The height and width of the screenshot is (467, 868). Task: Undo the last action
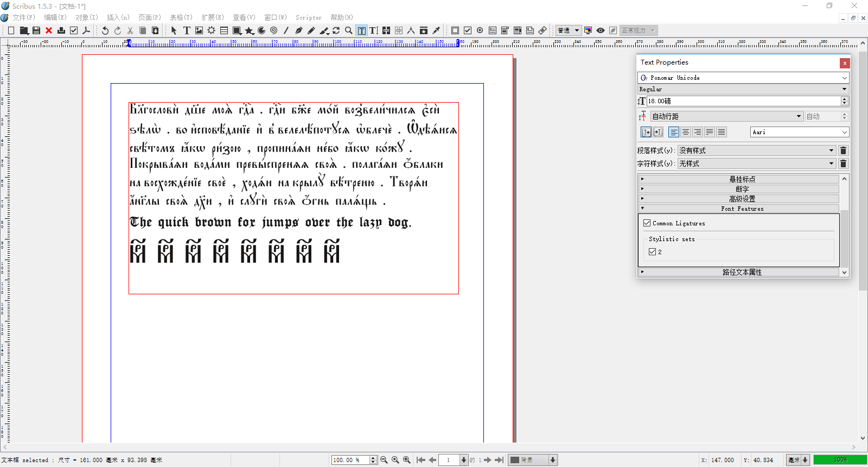click(x=105, y=30)
